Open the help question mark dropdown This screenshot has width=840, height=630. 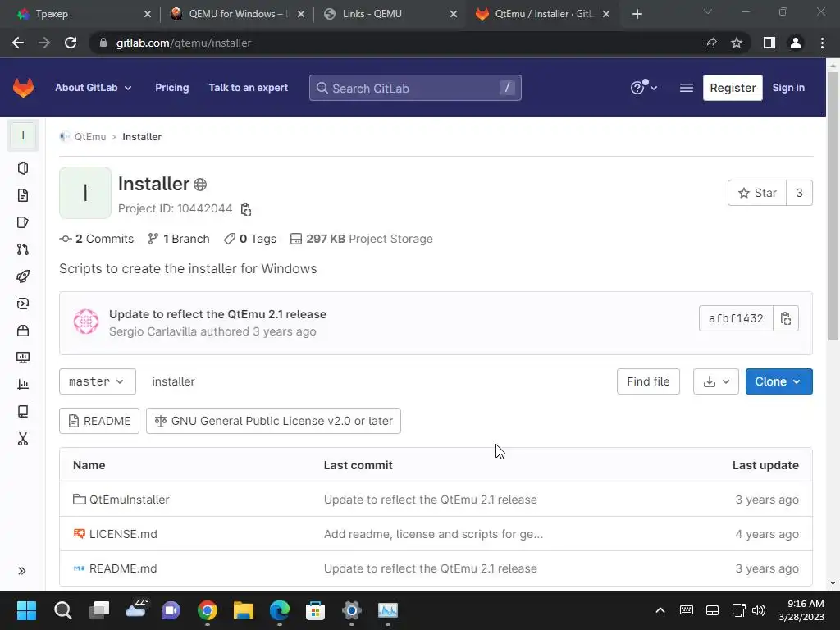tap(643, 87)
